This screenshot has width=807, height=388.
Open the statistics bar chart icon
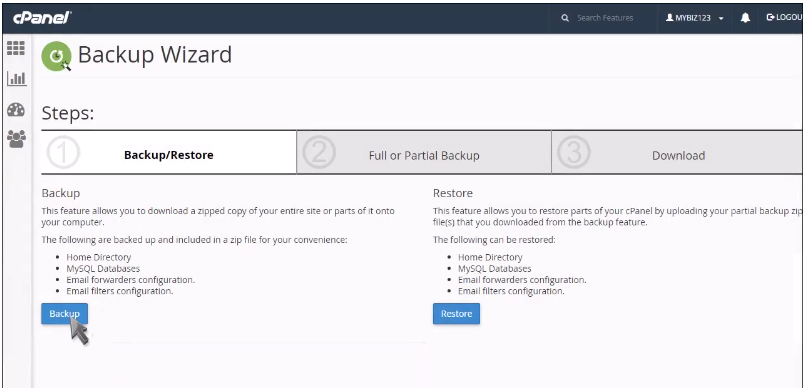tap(16, 78)
